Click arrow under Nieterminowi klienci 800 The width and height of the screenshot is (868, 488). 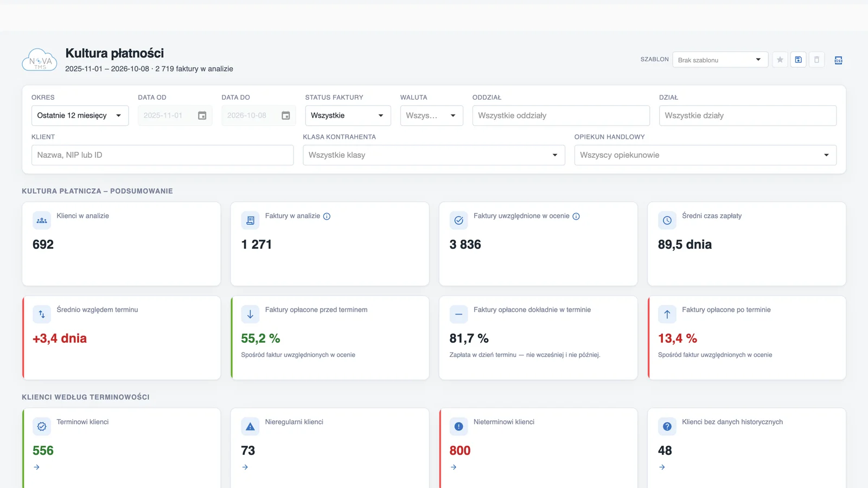coord(454,467)
